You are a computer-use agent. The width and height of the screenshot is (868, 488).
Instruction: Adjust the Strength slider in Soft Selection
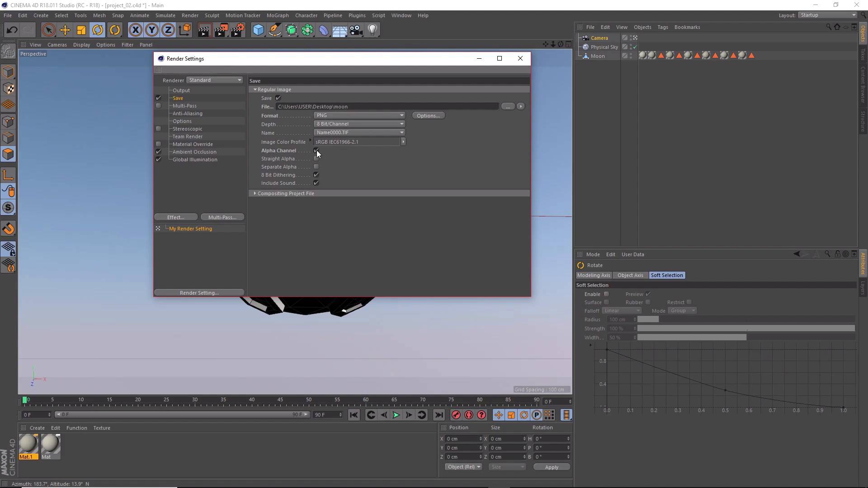(746, 328)
